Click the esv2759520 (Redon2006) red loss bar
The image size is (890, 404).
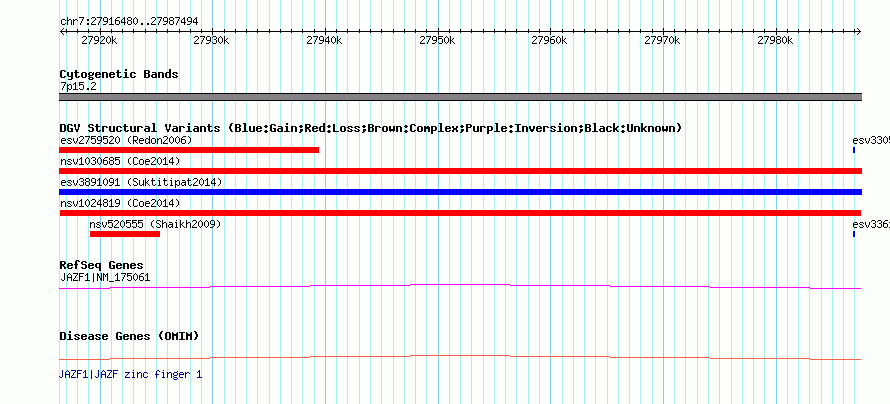pos(189,150)
